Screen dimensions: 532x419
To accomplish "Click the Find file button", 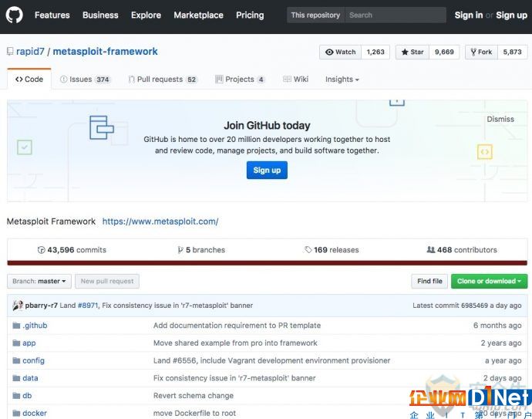I will [429, 281].
